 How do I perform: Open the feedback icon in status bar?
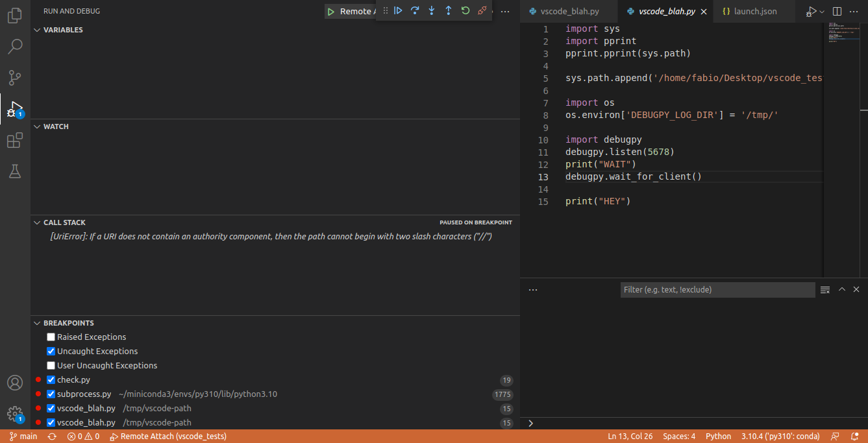point(836,437)
